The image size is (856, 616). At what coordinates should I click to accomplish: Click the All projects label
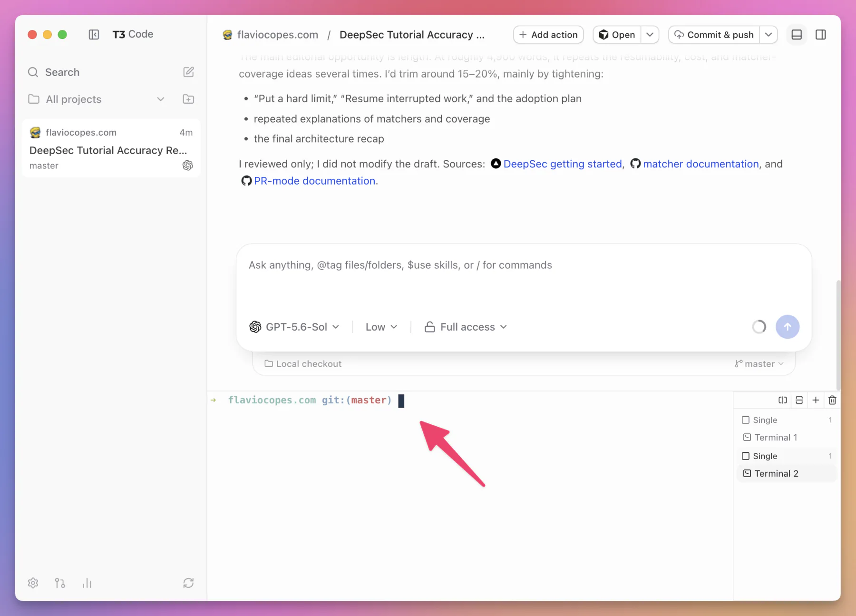pyautogui.click(x=74, y=99)
